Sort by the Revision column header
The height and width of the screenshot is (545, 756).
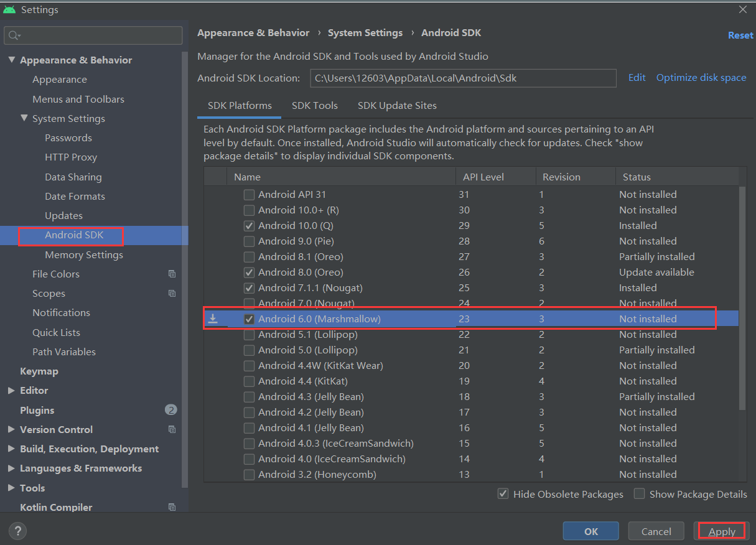tap(576, 177)
